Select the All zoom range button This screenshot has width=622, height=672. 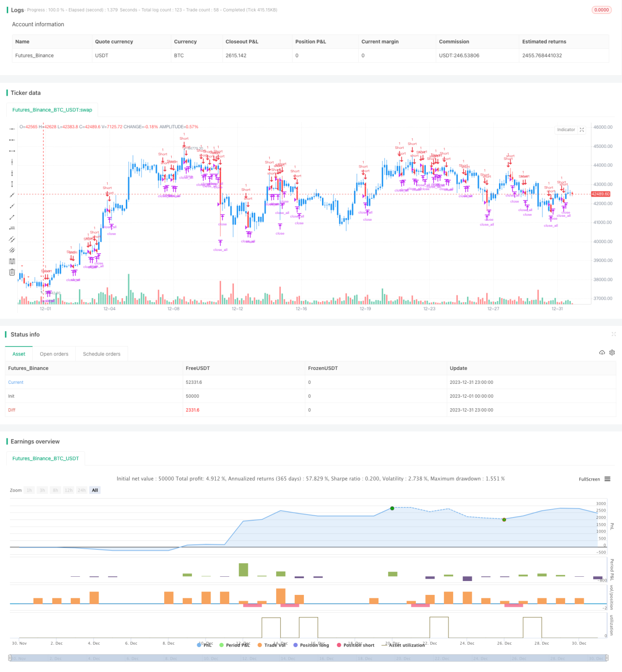coord(95,490)
